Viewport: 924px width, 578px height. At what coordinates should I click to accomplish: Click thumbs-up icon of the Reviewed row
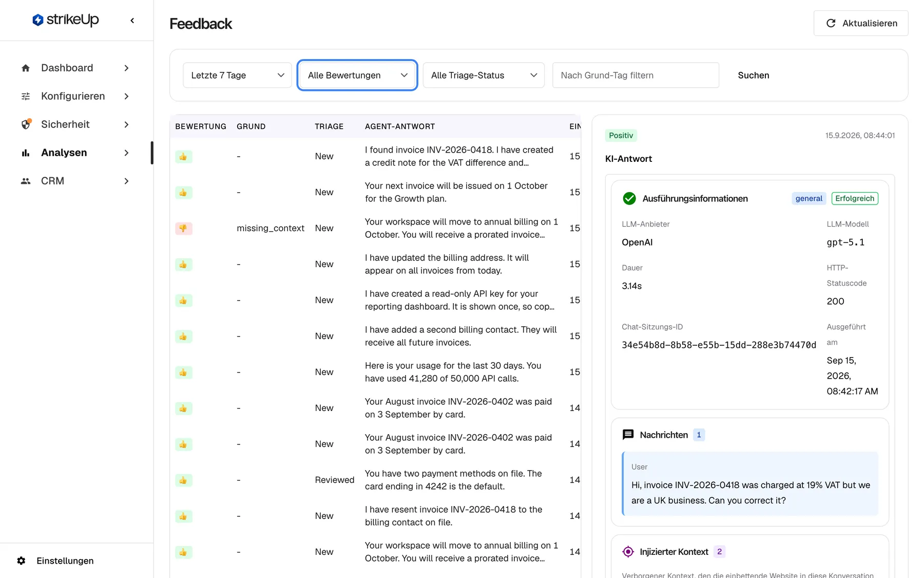(x=183, y=480)
